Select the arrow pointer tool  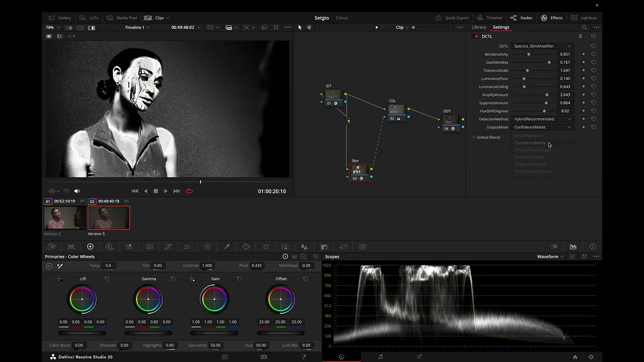(x=300, y=27)
